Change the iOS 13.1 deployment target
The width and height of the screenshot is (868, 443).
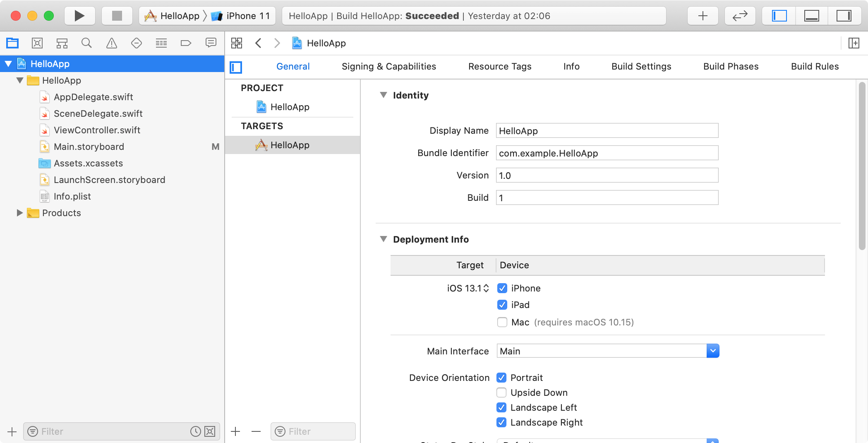468,288
